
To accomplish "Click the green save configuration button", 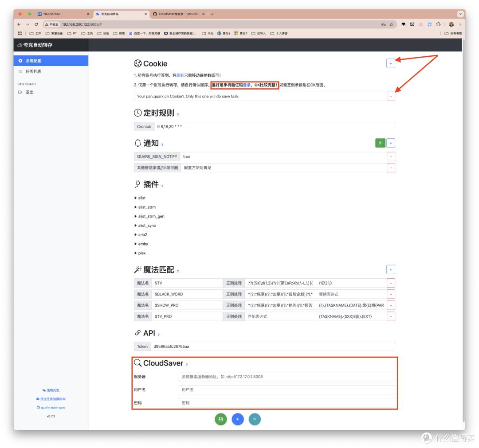I will coord(221,419).
